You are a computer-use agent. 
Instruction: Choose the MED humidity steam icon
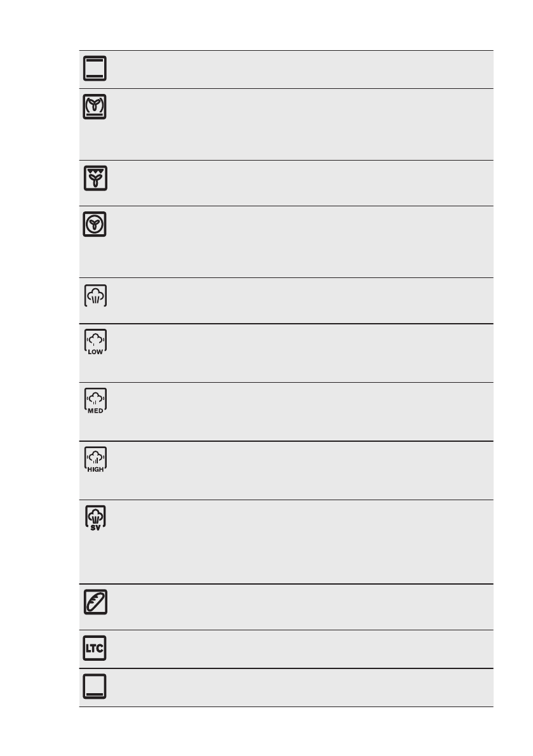coord(95,401)
